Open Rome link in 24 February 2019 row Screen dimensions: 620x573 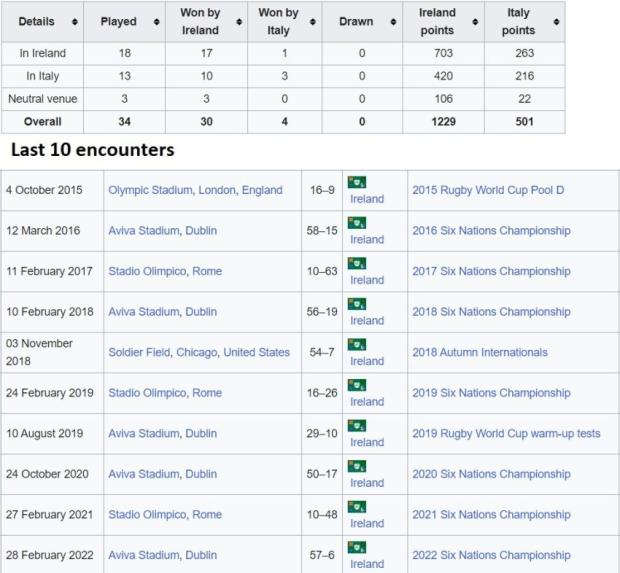point(207,393)
